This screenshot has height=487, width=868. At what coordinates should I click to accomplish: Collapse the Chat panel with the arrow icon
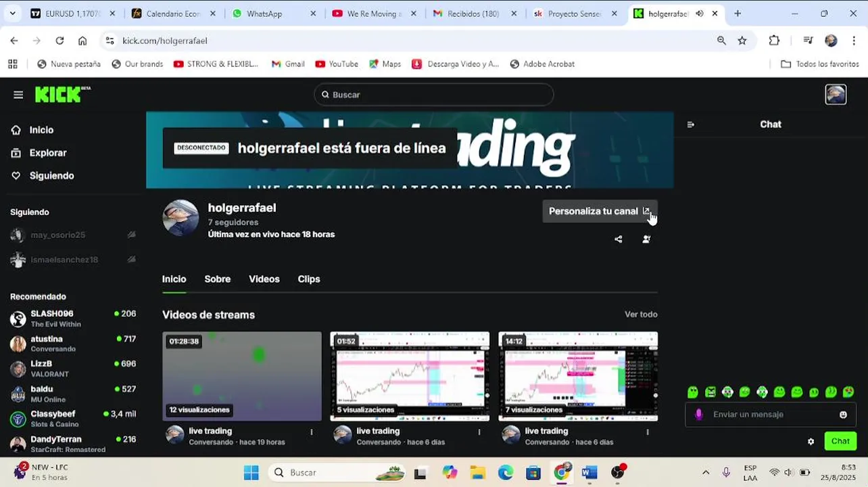690,124
